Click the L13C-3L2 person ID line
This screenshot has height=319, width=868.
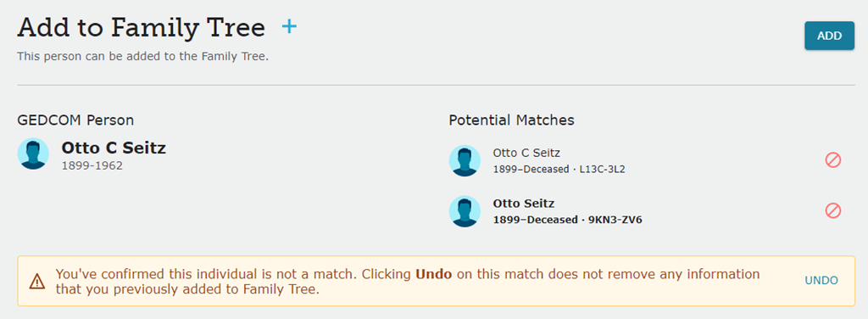click(x=559, y=170)
